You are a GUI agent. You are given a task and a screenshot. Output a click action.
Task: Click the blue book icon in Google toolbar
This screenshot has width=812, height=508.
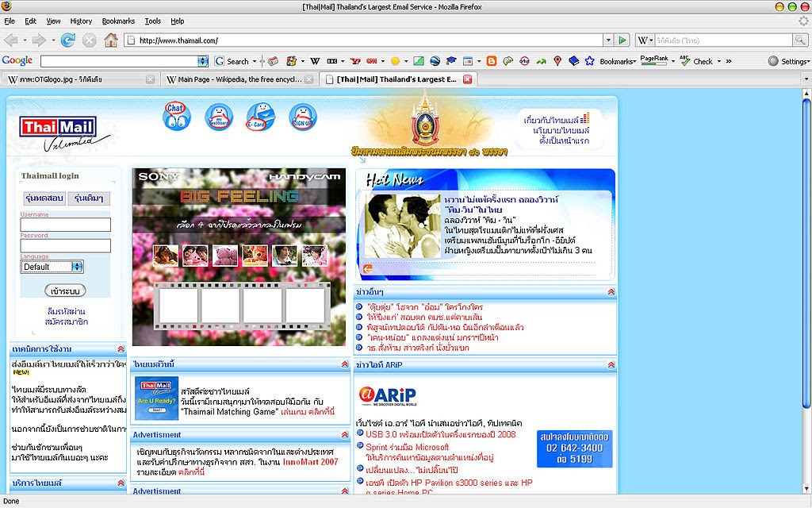pos(573,61)
